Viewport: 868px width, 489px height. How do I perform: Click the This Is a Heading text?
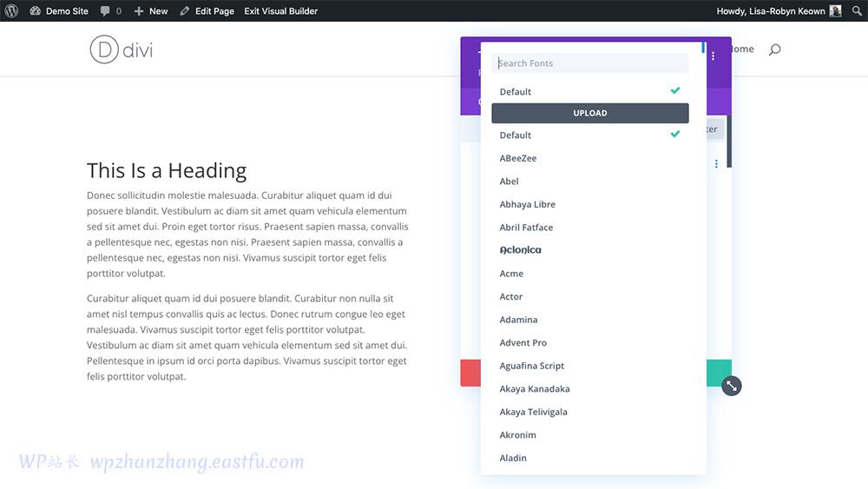[x=167, y=170]
